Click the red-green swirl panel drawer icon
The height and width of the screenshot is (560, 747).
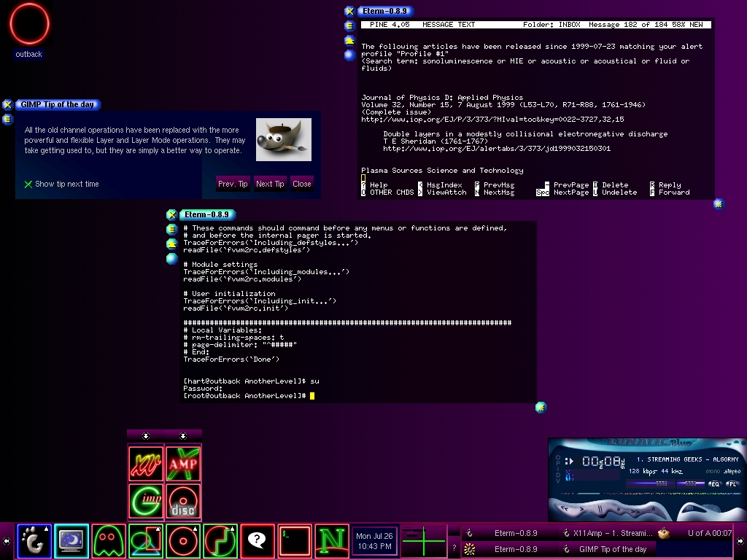[220, 541]
